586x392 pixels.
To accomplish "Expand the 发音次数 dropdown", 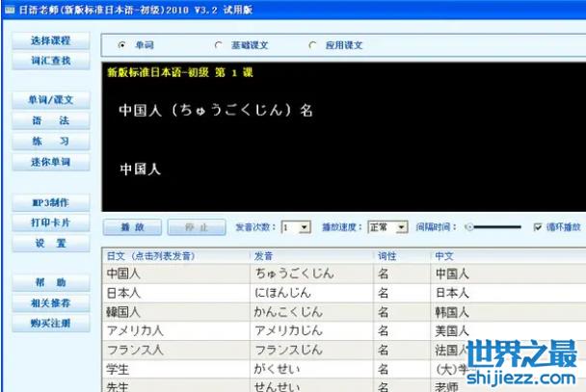I will tap(305, 227).
